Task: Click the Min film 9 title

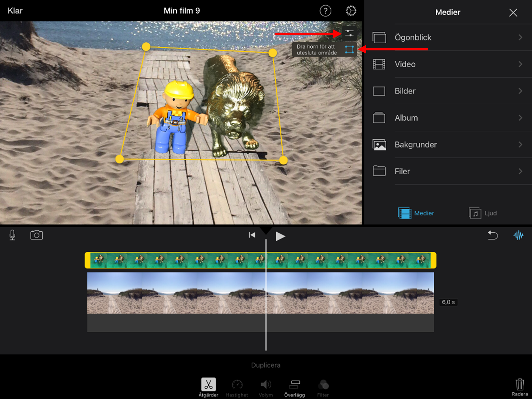Action: 182,11
